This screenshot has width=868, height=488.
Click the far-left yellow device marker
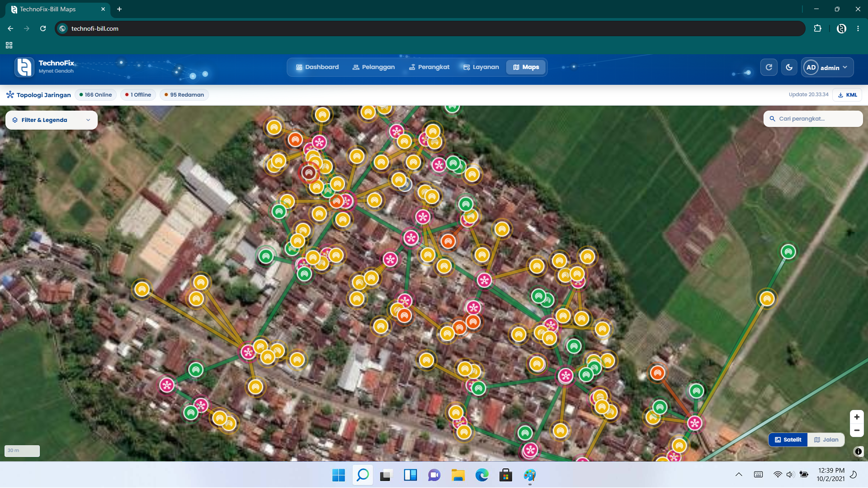[x=142, y=289]
